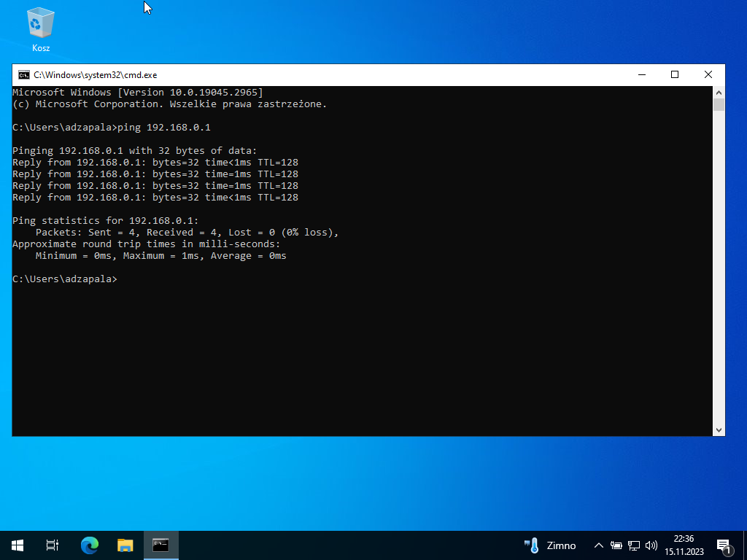The width and height of the screenshot is (747, 560).
Task: Open File Explorer from the taskbar
Action: click(125, 545)
